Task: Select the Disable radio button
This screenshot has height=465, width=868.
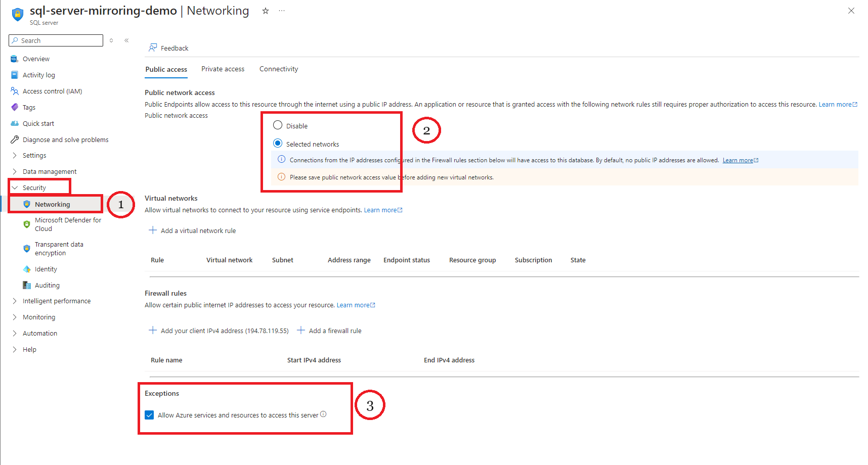Action: click(278, 125)
